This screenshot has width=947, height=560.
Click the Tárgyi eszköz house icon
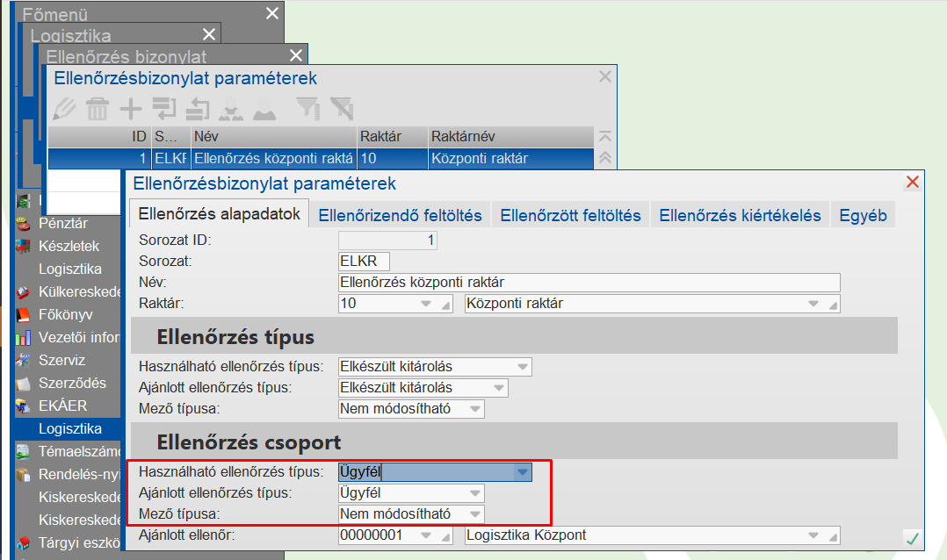click(x=23, y=543)
